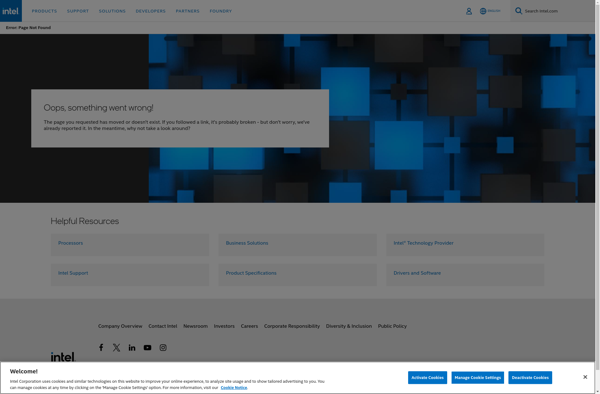Open the Business Solutions resource link
The width and height of the screenshot is (600, 394).
(x=247, y=243)
